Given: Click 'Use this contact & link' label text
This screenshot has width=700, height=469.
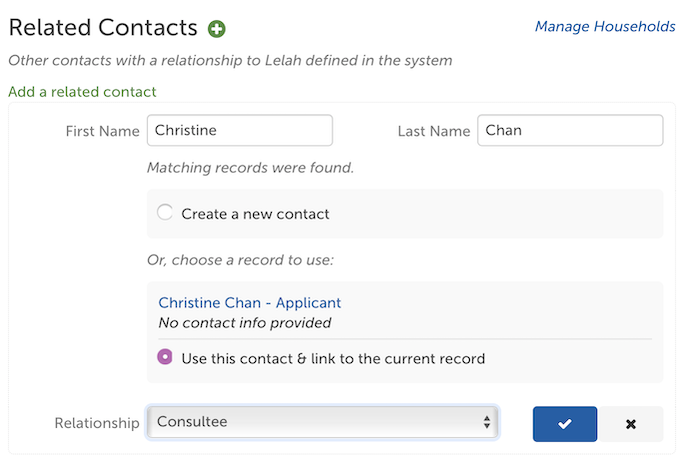Looking at the screenshot, I should click(x=333, y=359).
